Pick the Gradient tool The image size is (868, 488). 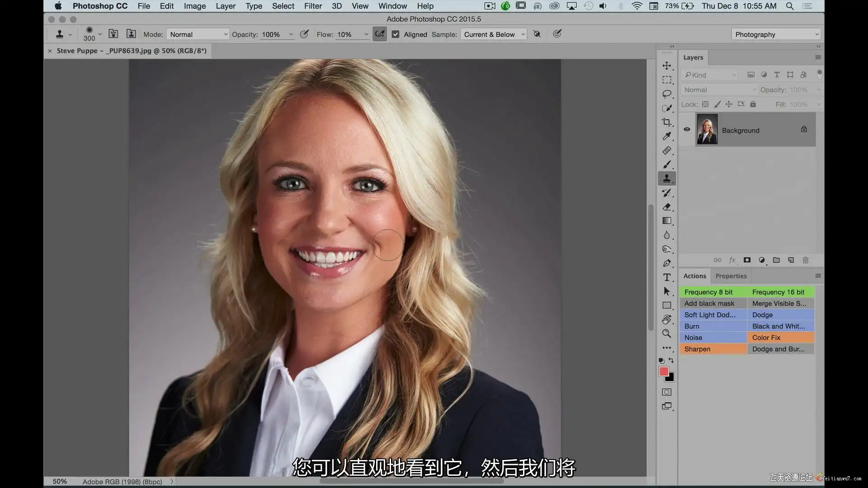[666, 221]
